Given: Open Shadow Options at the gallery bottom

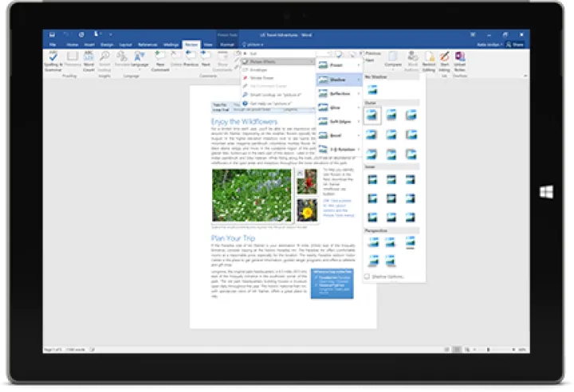Looking at the screenshot, I should point(386,276).
